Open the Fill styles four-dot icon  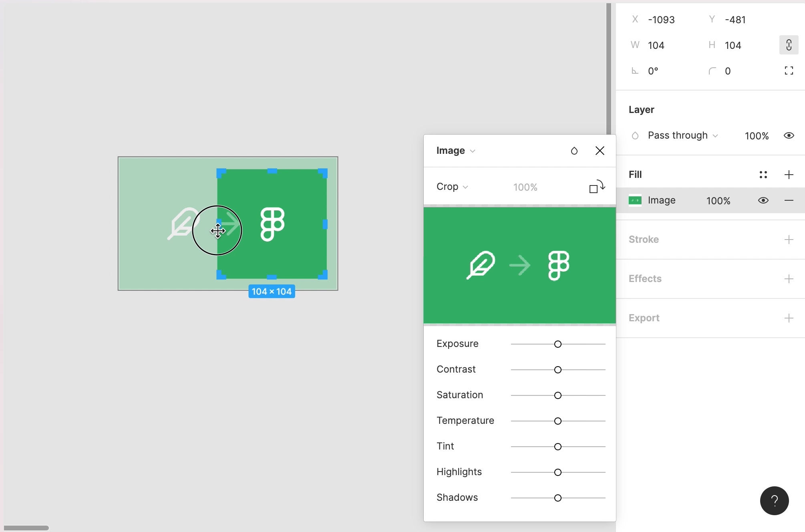763,175
